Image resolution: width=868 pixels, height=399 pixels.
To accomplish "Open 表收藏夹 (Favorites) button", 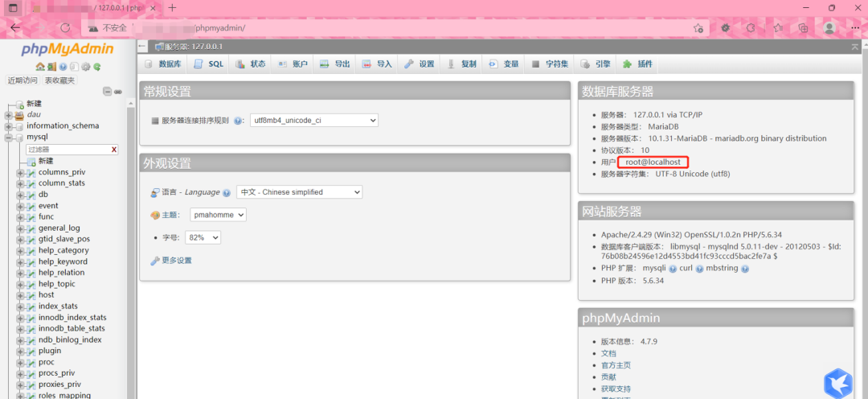I will tap(59, 80).
